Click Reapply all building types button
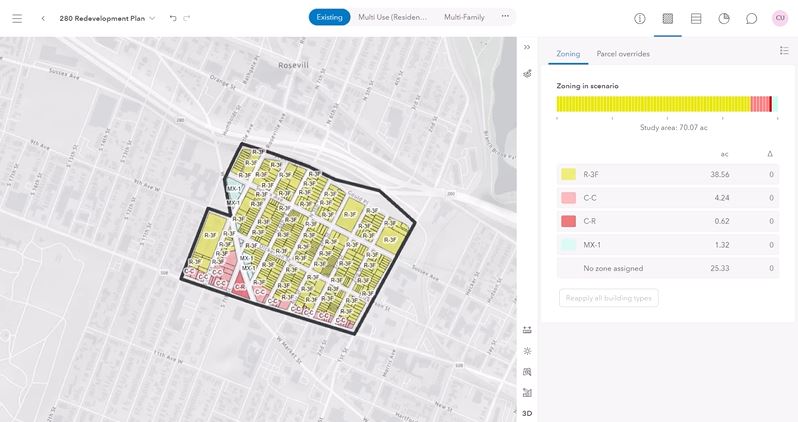This screenshot has width=798, height=422. coord(608,298)
